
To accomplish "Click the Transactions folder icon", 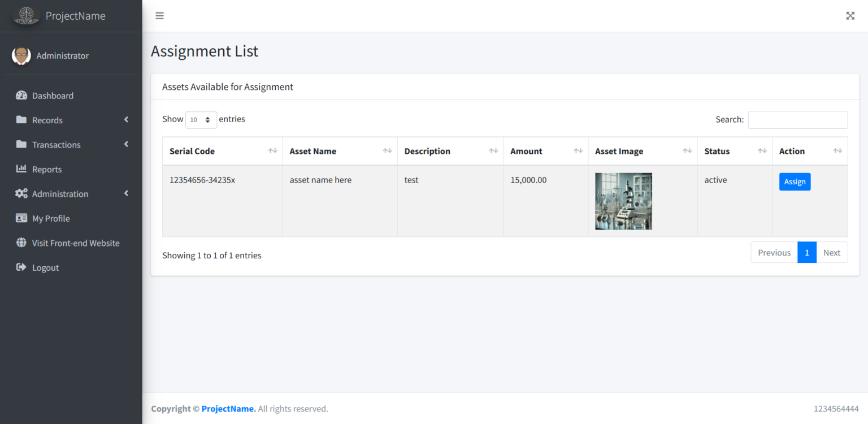I will pos(21,145).
